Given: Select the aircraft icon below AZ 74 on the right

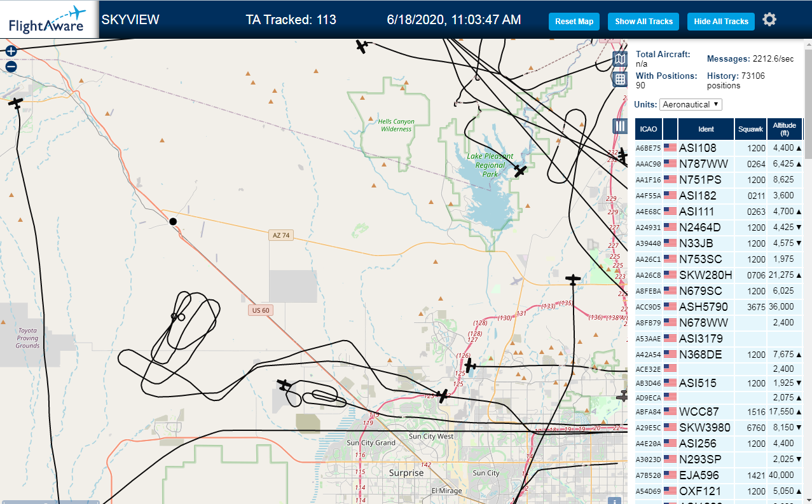Looking at the screenshot, I should (573, 279).
